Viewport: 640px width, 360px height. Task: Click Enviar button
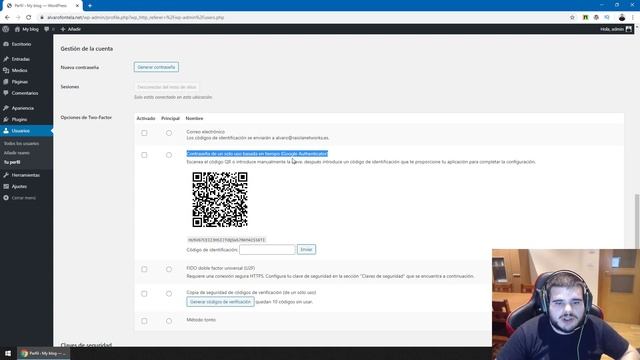(x=306, y=249)
